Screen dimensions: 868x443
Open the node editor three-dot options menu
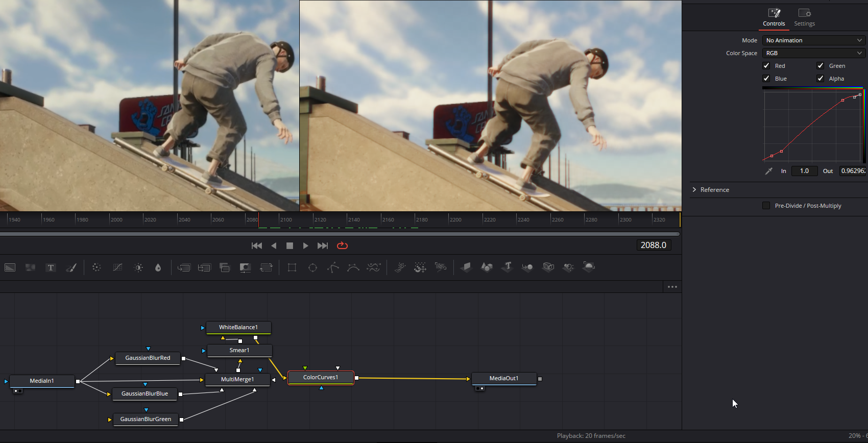(x=672, y=287)
